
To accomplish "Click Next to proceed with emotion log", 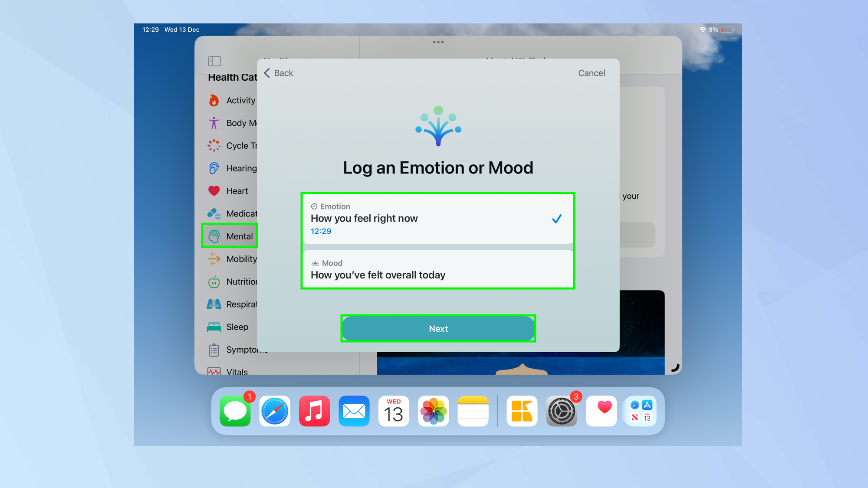I will click(x=438, y=328).
